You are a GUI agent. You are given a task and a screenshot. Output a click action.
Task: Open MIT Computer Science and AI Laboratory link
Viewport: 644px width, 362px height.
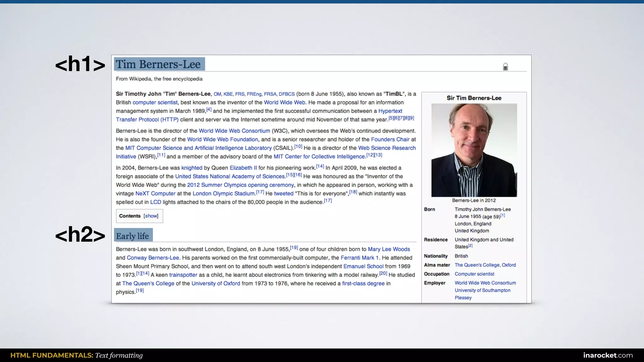tap(198, 148)
